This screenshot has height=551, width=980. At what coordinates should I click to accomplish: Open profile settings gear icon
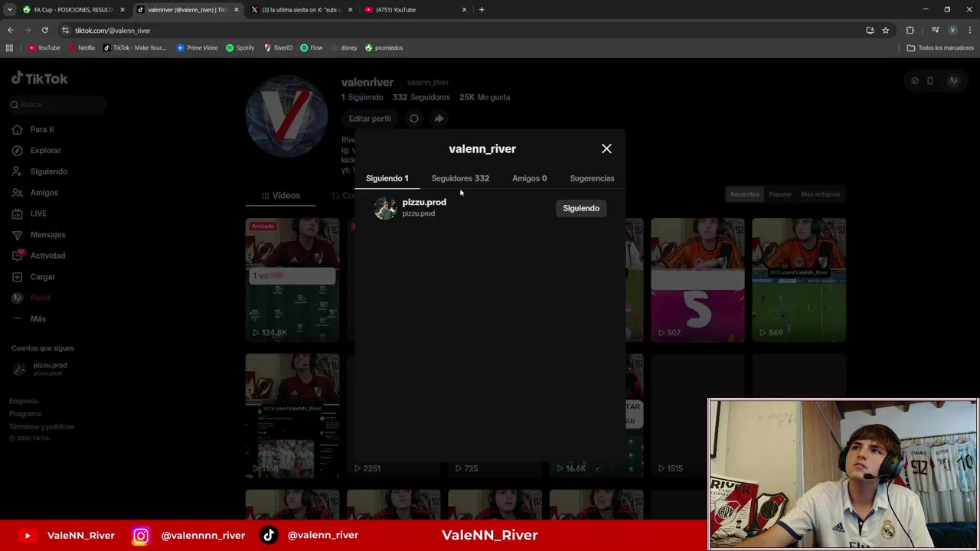414,119
